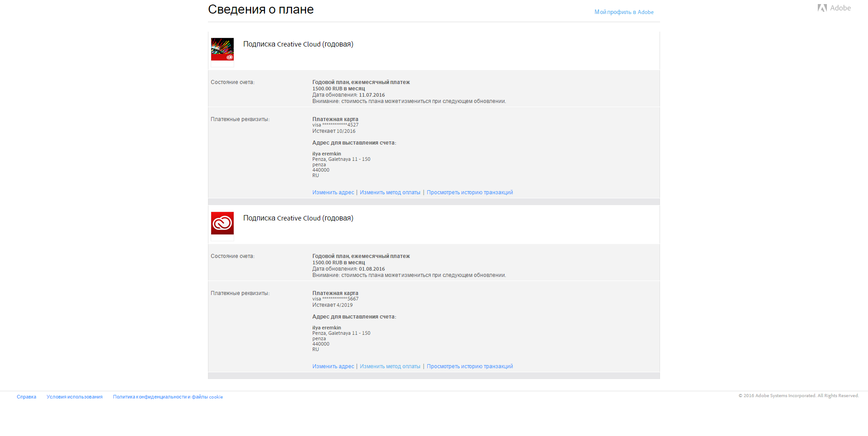868x436 pixels.
Task: Click "Изменить метод оплаты" for card ending 5667
Action: (390, 366)
